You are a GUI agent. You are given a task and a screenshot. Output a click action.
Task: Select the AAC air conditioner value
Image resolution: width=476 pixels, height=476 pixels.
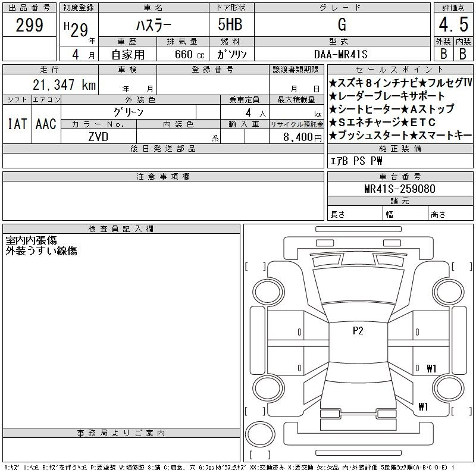coord(46,124)
